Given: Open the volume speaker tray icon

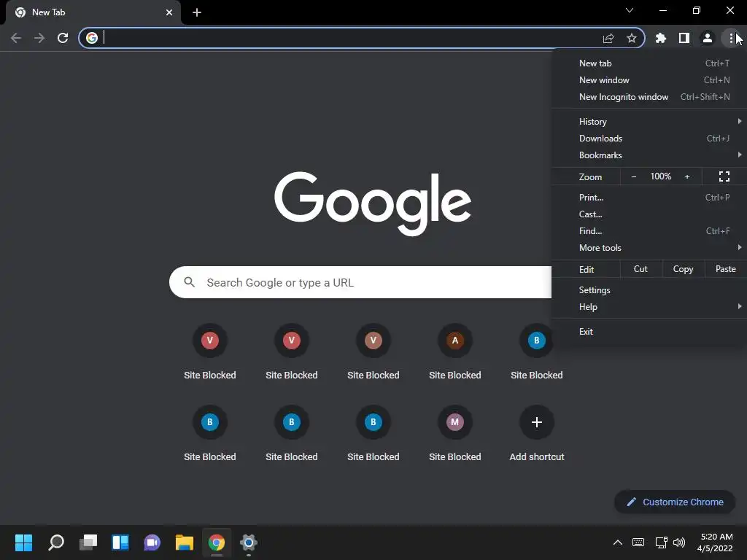Looking at the screenshot, I should [x=679, y=542].
